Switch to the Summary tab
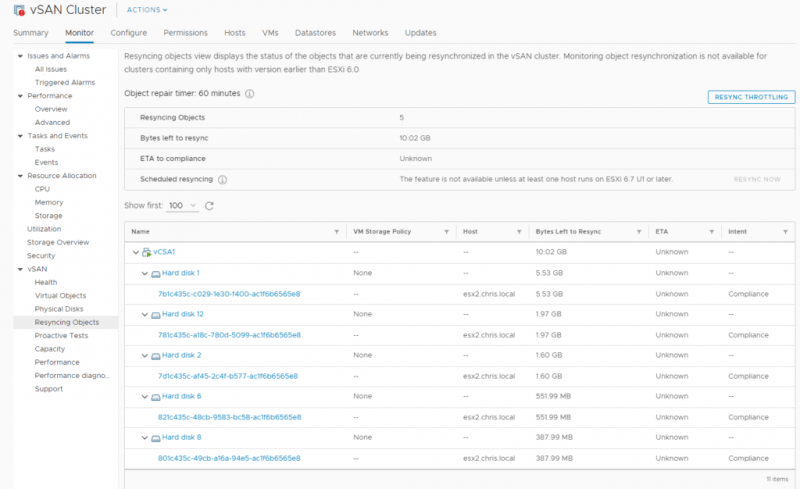 click(31, 33)
